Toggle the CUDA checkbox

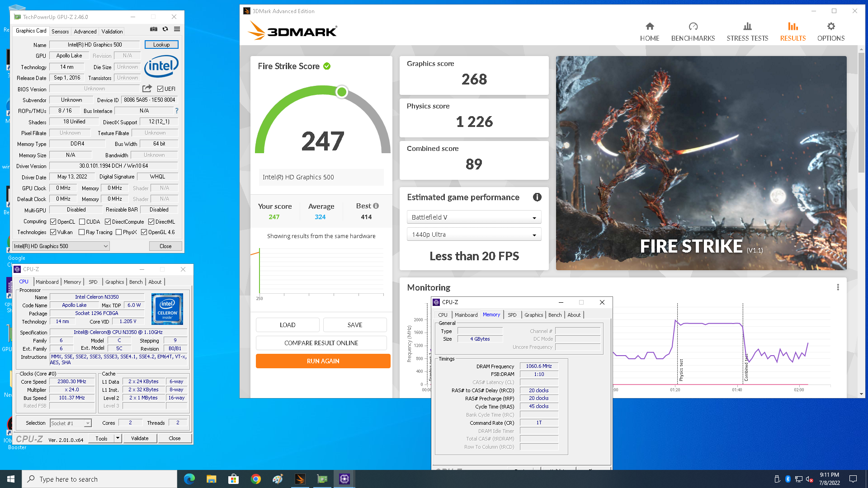(x=82, y=222)
